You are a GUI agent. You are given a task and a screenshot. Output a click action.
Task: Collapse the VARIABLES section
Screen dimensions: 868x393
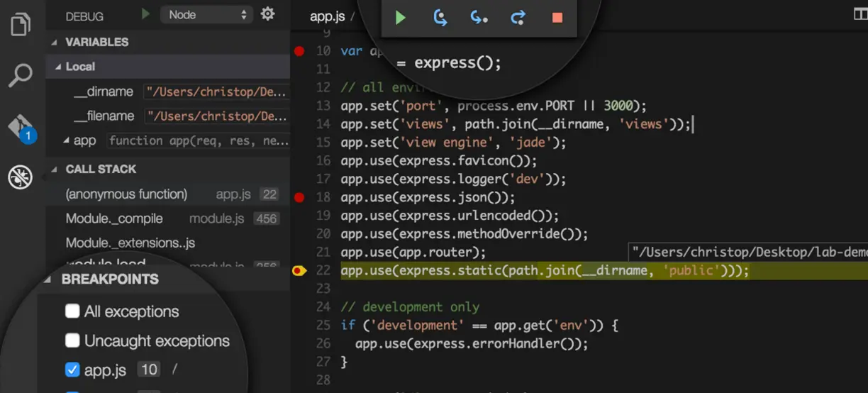coord(55,42)
